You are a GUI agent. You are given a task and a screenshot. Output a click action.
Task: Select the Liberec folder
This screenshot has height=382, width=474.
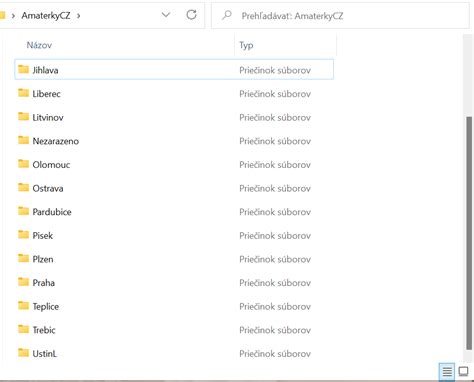click(174, 94)
